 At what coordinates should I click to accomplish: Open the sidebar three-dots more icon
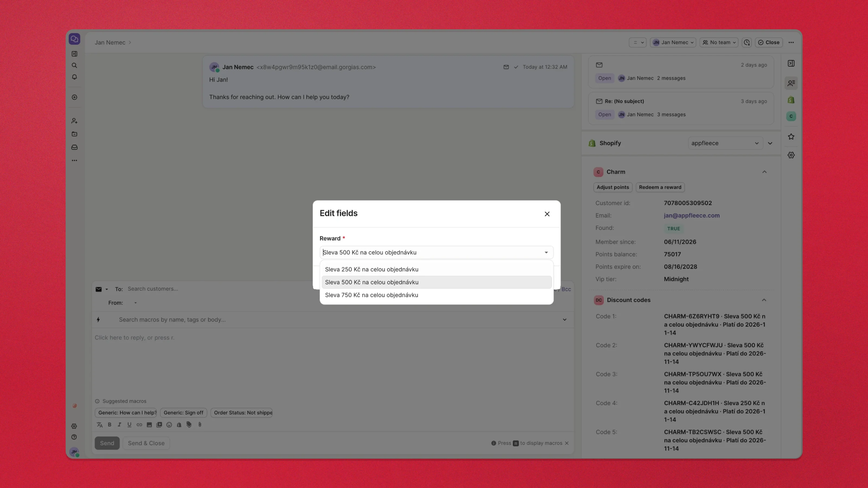pos(75,161)
